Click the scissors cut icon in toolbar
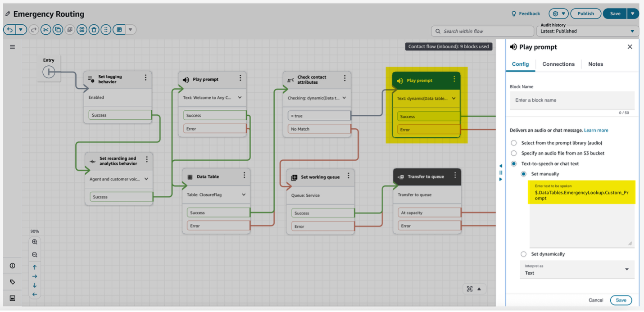 point(45,30)
